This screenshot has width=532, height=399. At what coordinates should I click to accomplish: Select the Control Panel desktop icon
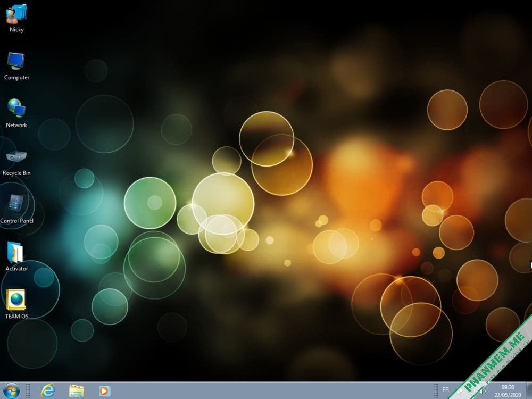tap(16, 203)
